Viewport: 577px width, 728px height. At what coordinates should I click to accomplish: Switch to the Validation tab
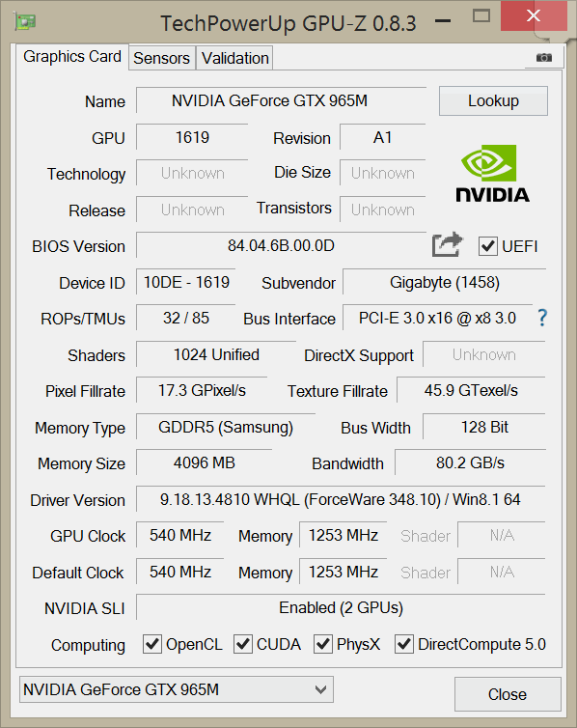tap(234, 58)
